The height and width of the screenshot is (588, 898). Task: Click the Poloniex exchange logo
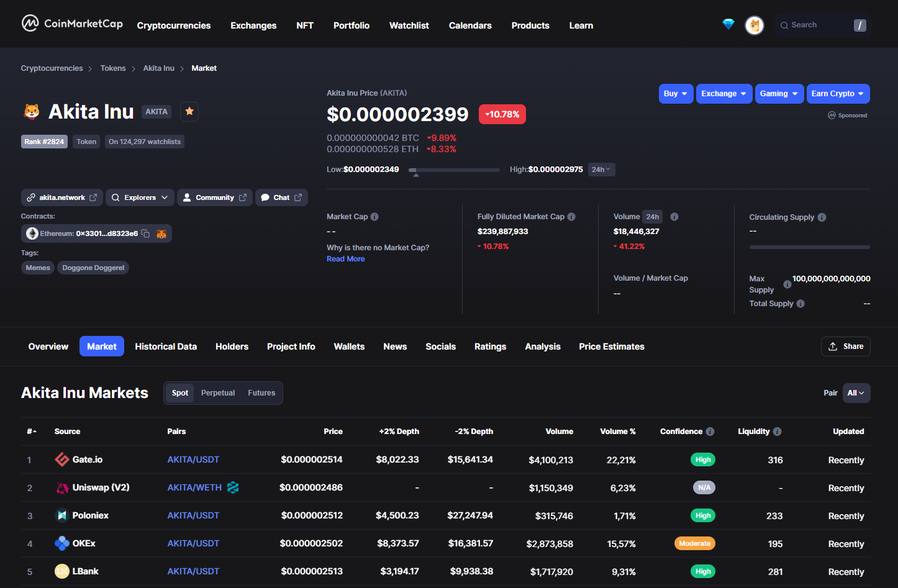[62, 515]
